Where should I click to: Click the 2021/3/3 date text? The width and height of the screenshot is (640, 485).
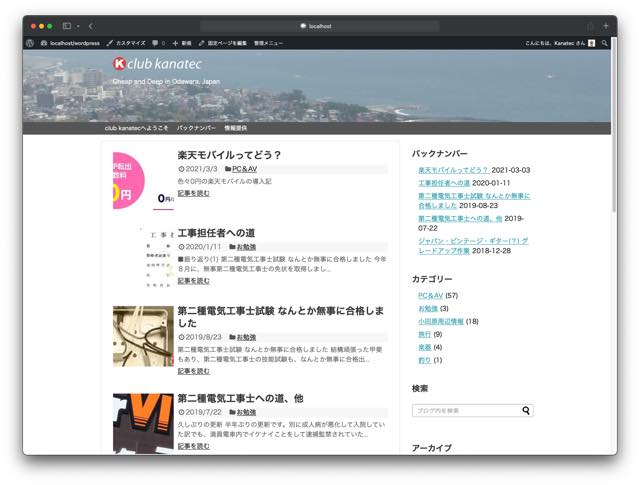(x=201, y=169)
